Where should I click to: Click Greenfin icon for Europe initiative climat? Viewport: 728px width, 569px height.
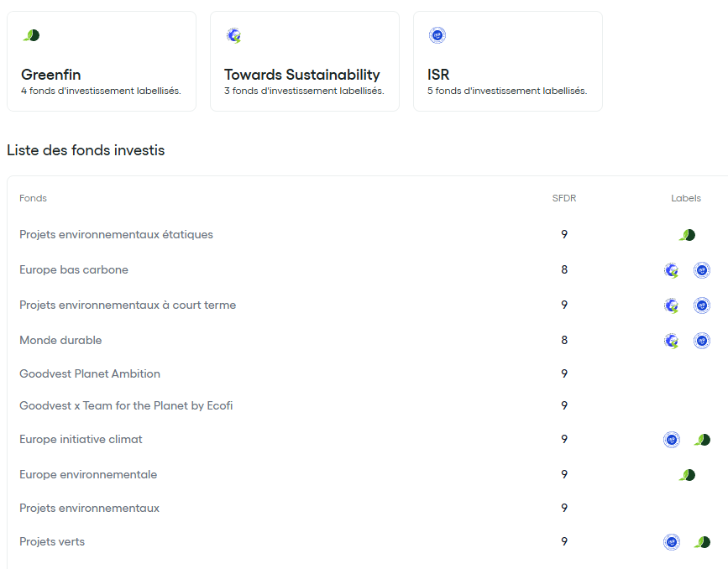[702, 440]
